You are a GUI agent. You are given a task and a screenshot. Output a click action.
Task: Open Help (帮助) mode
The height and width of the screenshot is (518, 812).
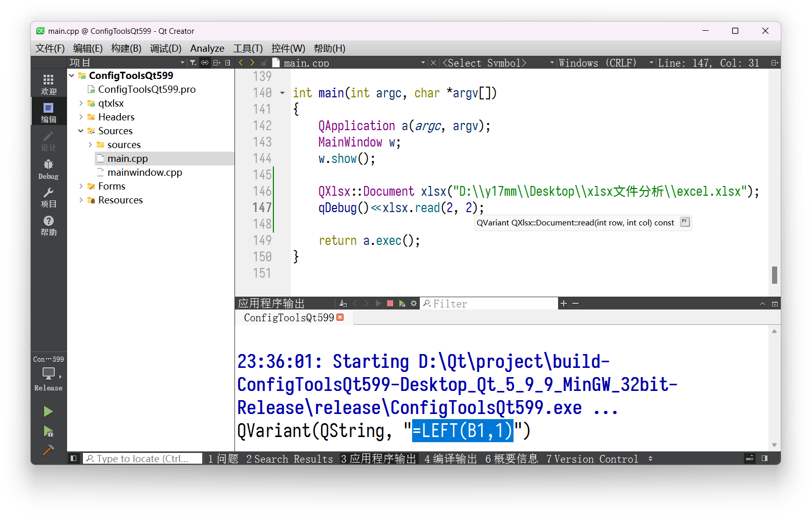pyautogui.click(x=49, y=225)
